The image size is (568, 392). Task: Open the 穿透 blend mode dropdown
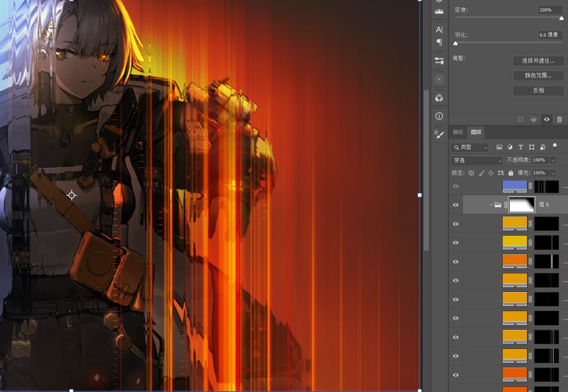click(x=477, y=160)
